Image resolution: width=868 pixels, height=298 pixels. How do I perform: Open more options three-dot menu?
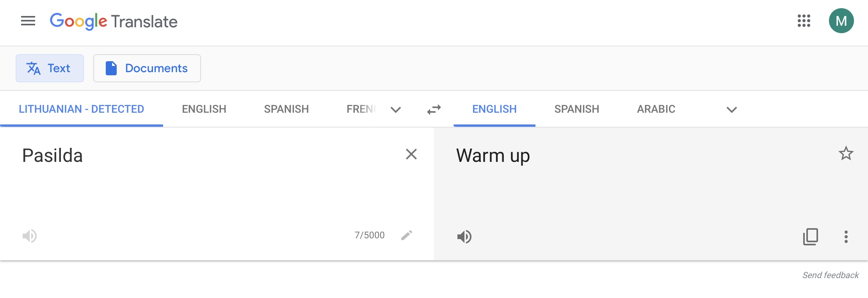846,237
